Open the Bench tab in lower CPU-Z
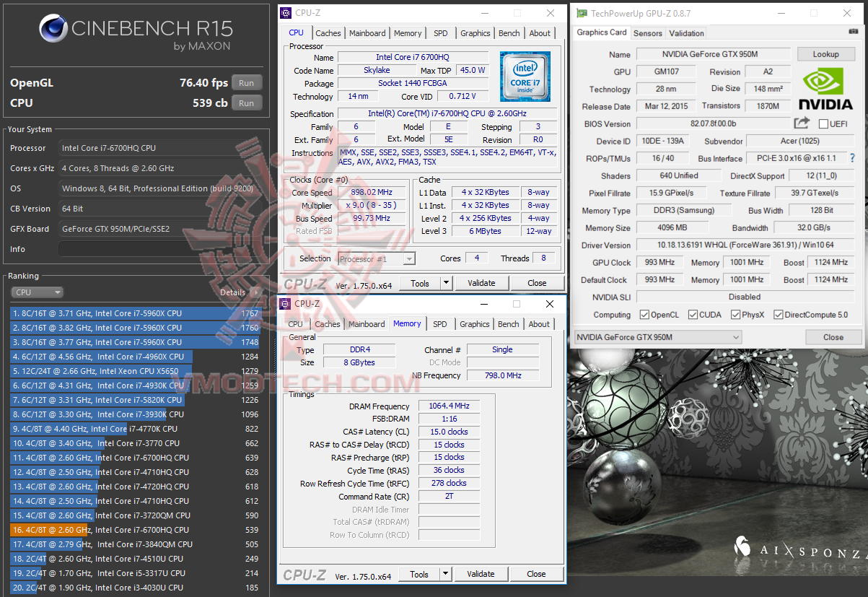868x597 pixels. pyautogui.click(x=509, y=324)
